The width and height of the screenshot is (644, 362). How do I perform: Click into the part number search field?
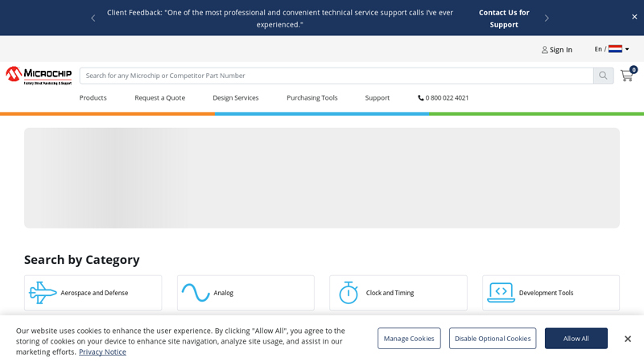point(336,76)
